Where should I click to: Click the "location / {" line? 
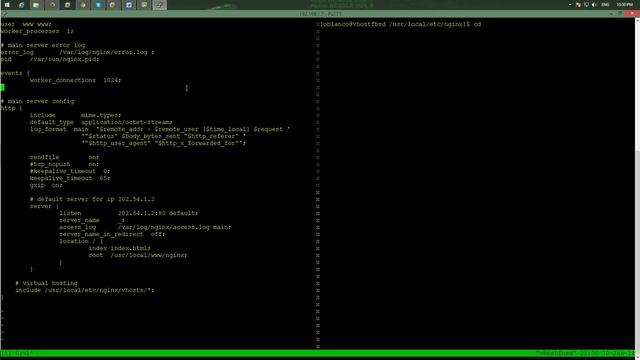(81, 241)
